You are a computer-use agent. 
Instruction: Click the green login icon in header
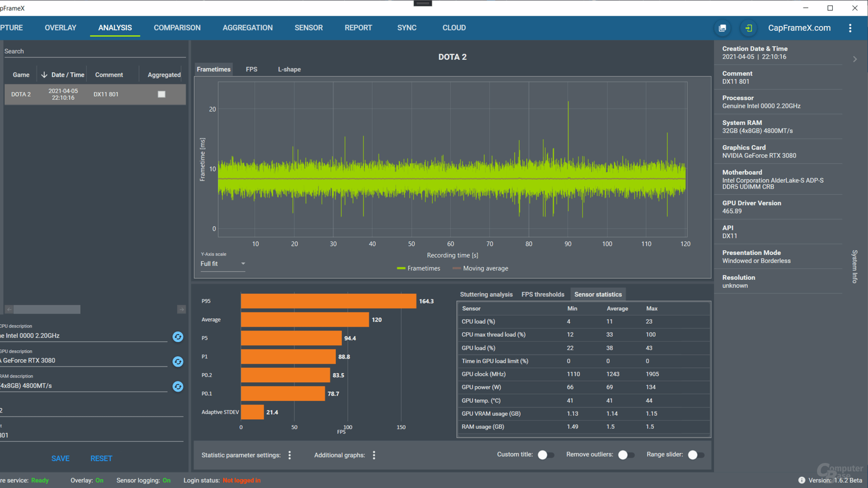pos(749,28)
